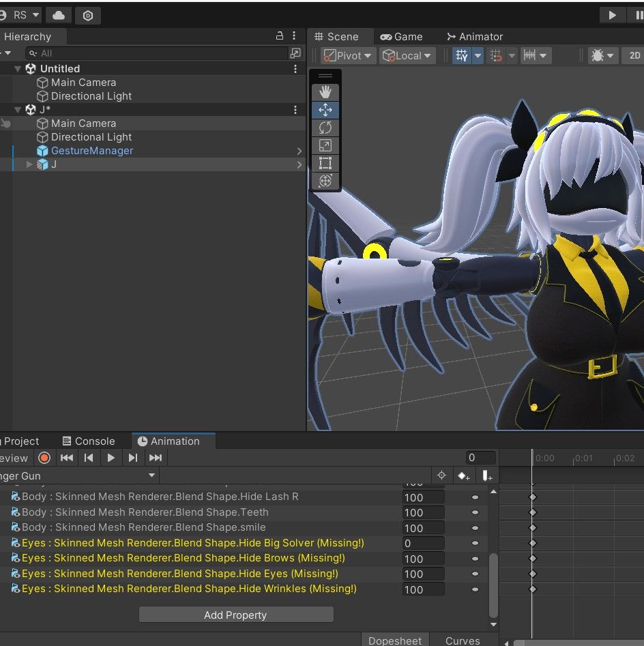Toggle grid snapping in Scene view
This screenshot has width=644, height=646.
pos(496,56)
